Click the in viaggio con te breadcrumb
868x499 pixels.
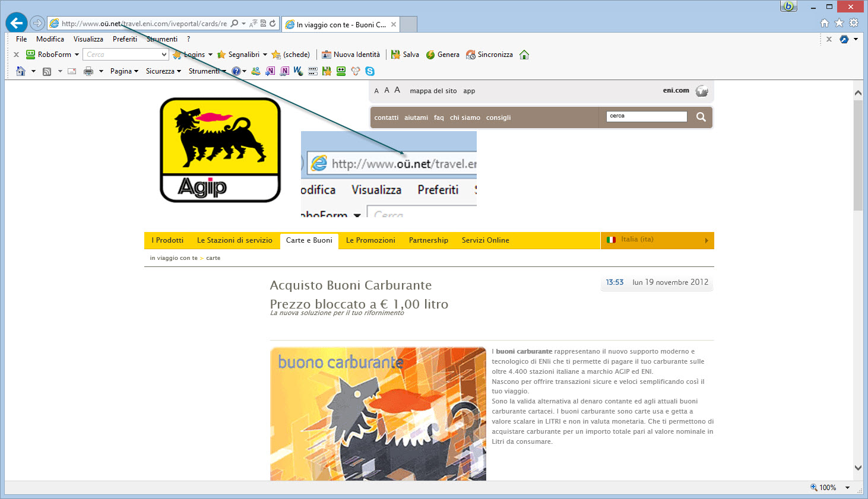click(174, 258)
